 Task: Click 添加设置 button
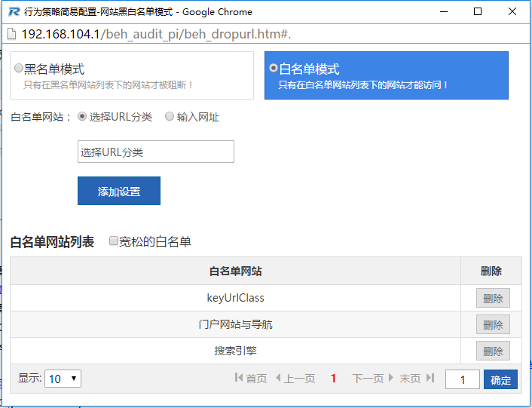[x=118, y=192]
